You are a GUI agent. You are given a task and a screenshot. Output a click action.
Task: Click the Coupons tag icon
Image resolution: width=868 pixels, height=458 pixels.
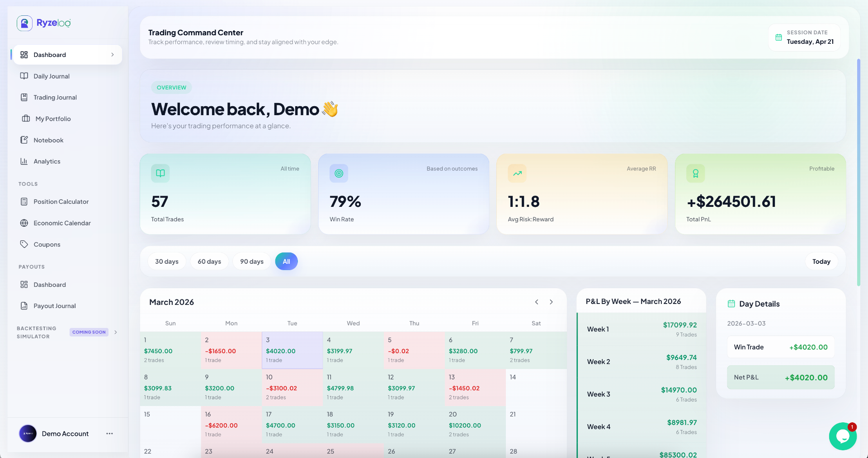(24, 244)
